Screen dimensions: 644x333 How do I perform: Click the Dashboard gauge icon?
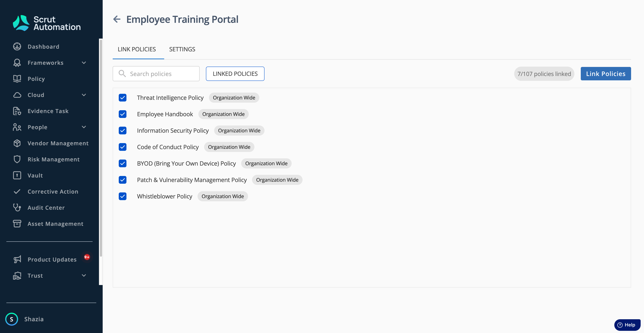tap(17, 46)
